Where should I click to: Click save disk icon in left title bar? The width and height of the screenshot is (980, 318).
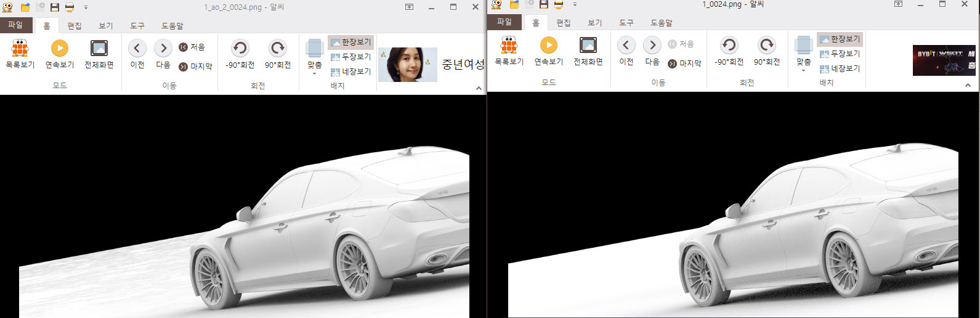point(55,7)
